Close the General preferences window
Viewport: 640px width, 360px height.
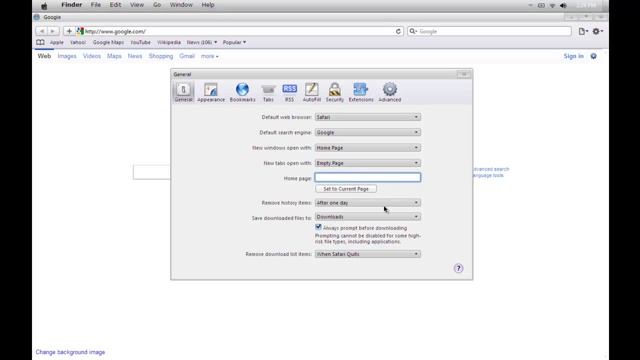pos(464,74)
